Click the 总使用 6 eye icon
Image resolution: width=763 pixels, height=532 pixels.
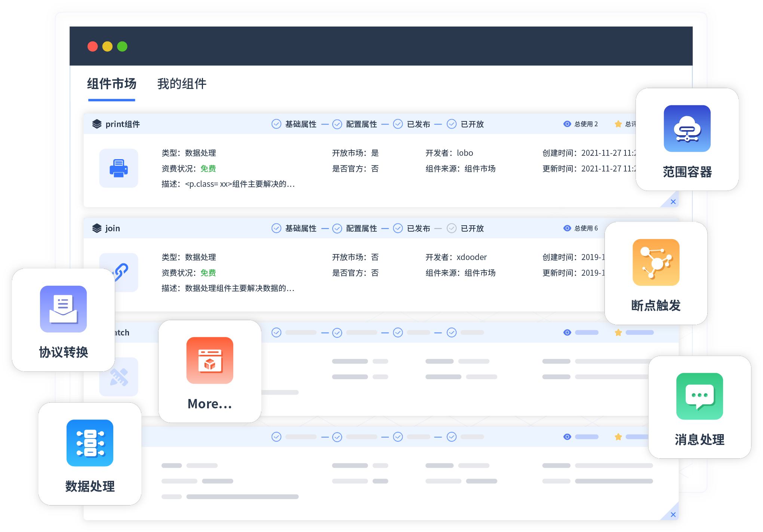pos(567,228)
